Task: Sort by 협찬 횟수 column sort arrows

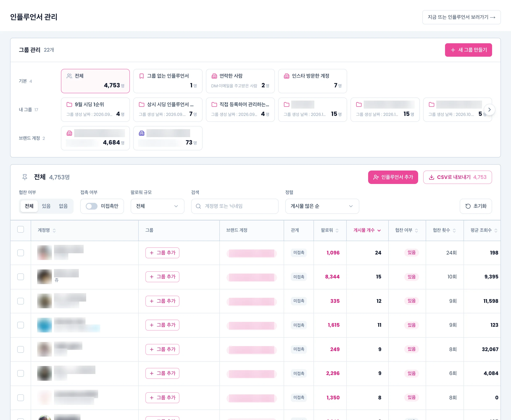Action: tap(454, 230)
